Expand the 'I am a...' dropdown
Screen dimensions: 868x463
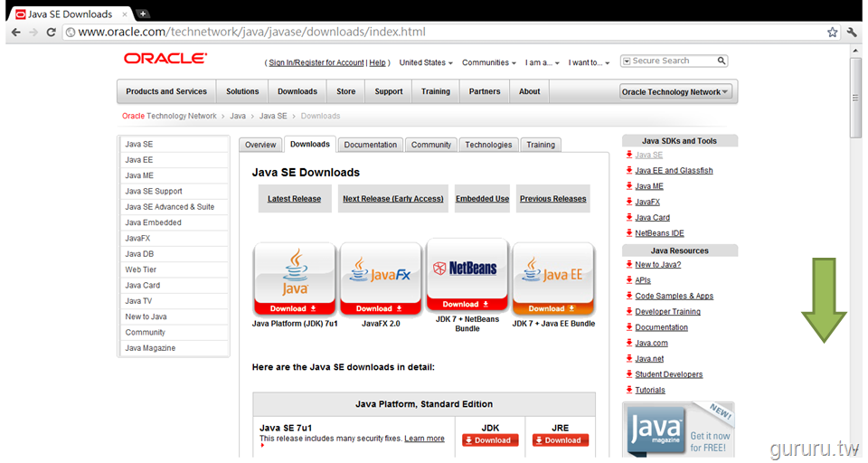click(x=542, y=62)
